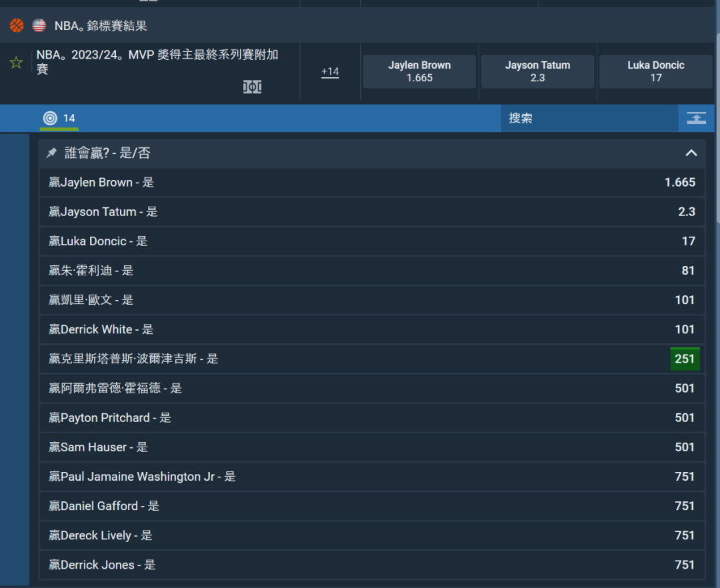Select the target icon tab with 14
Image resolution: width=720 pixels, height=588 pixels.
coord(59,118)
